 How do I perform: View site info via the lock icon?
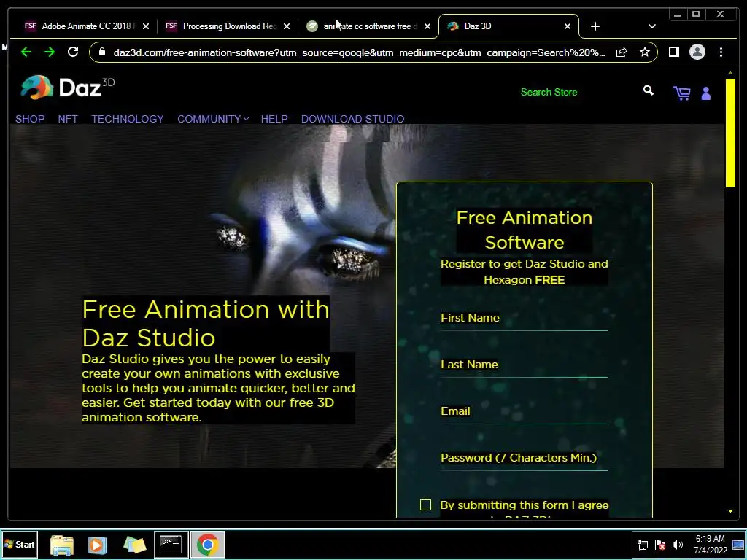(101, 52)
